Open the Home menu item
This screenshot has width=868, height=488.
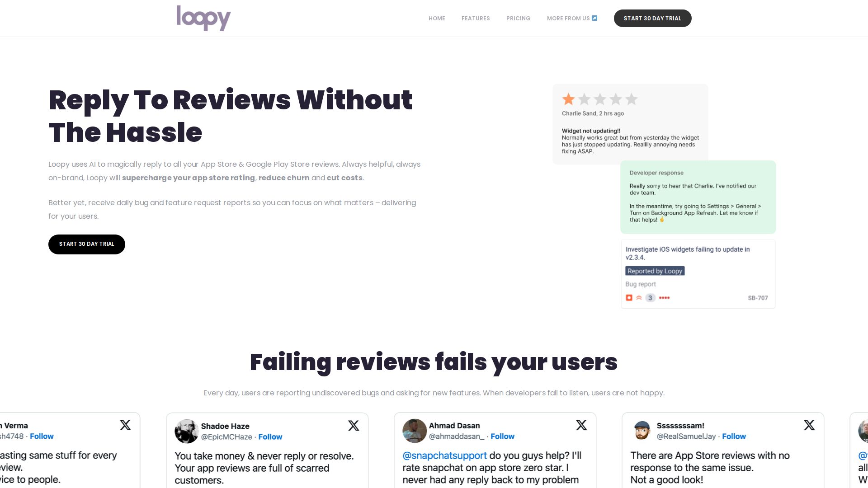[x=437, y=19]
